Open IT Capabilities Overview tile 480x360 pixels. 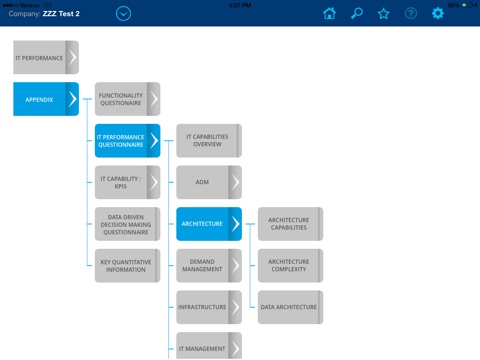pos(209,141)
